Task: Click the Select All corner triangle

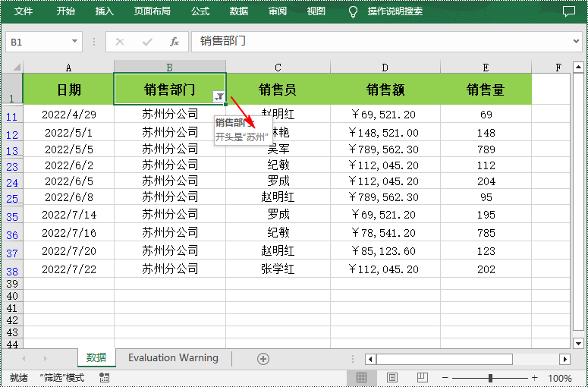Action: click(16, 67)
